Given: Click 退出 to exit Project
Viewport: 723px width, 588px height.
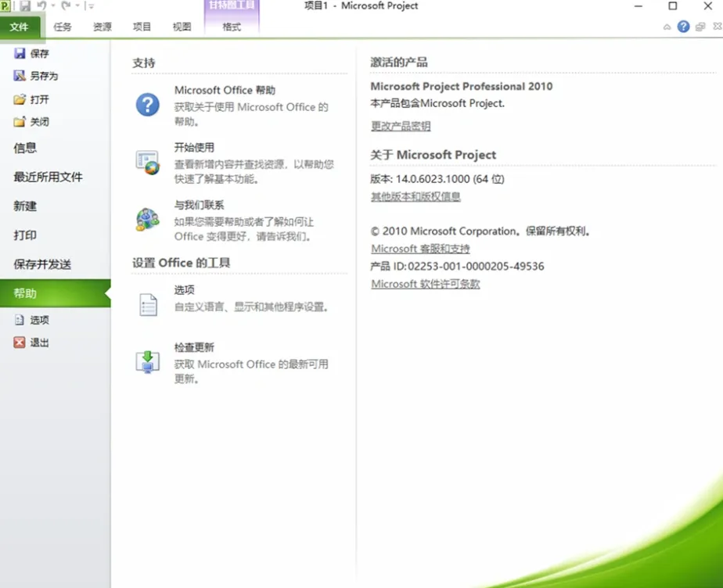Looking at the screenshot, I should (31, 342).
